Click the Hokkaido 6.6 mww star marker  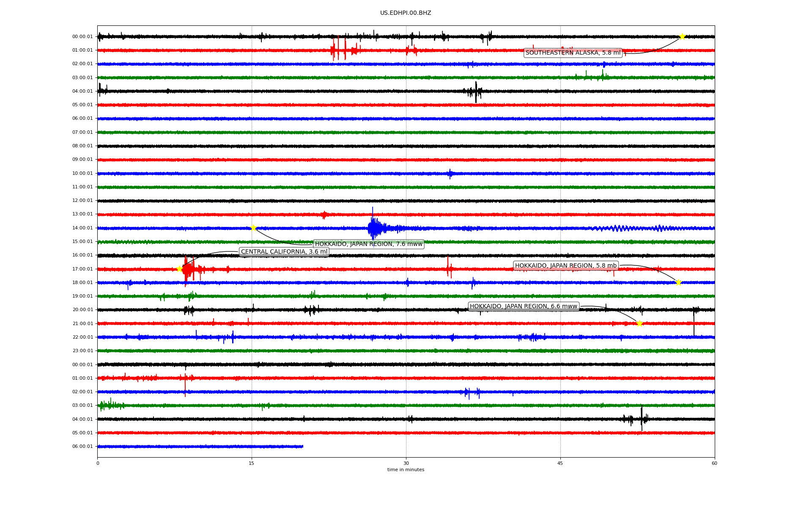639,323
